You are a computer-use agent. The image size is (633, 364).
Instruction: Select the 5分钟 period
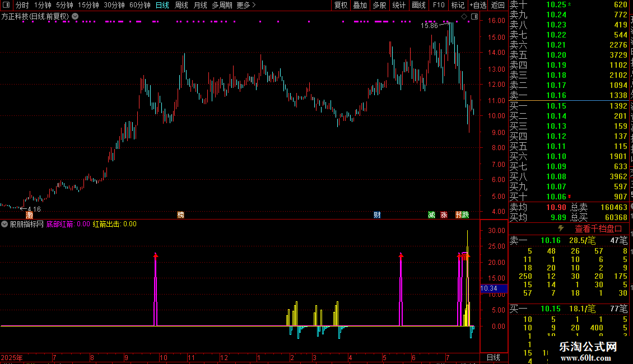click(x=64, y=5)
